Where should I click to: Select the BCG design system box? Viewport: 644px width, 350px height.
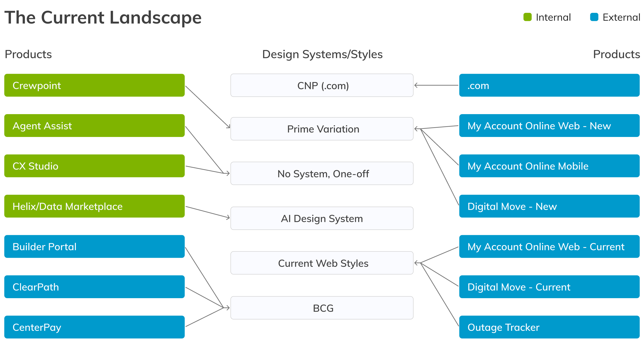(x=322, y=308)
